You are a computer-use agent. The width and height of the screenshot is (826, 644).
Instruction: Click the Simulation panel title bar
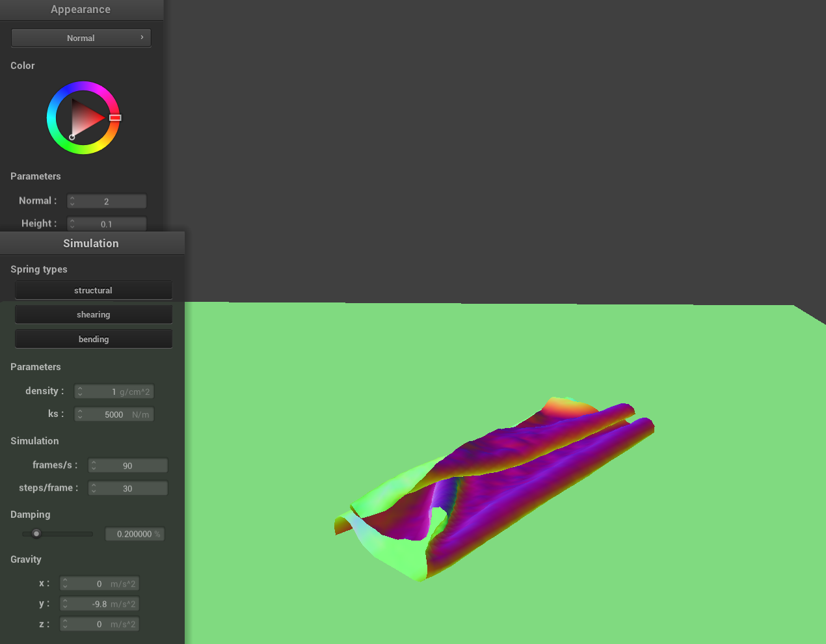click(x=91, y=243)
